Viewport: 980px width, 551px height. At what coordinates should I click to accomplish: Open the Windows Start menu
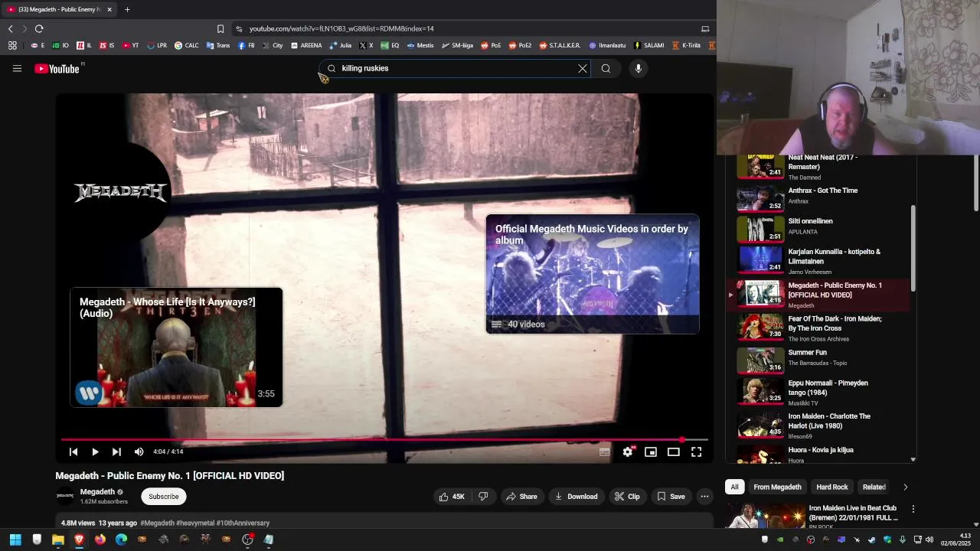[15, 540]
